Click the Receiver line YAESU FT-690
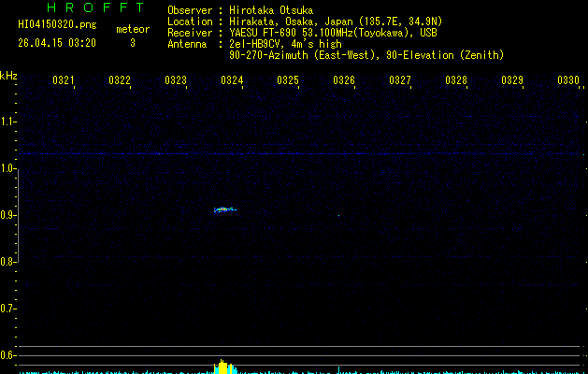The height and width of the screenshot is (374, 588). tap(302, 33)
